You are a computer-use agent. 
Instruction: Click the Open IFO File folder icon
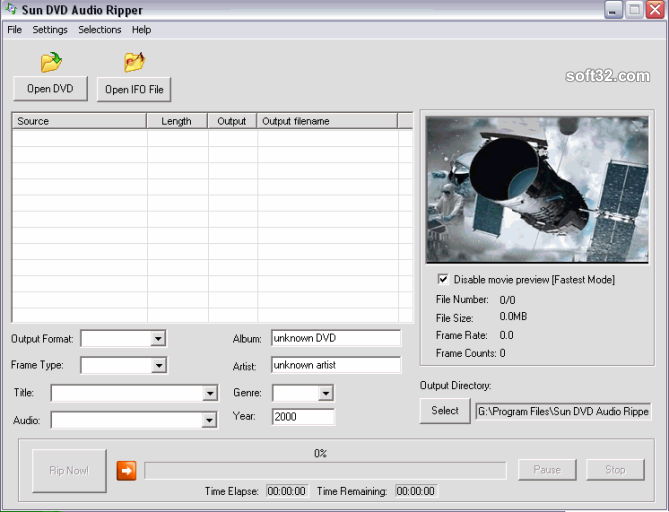[x=134, y=62]
